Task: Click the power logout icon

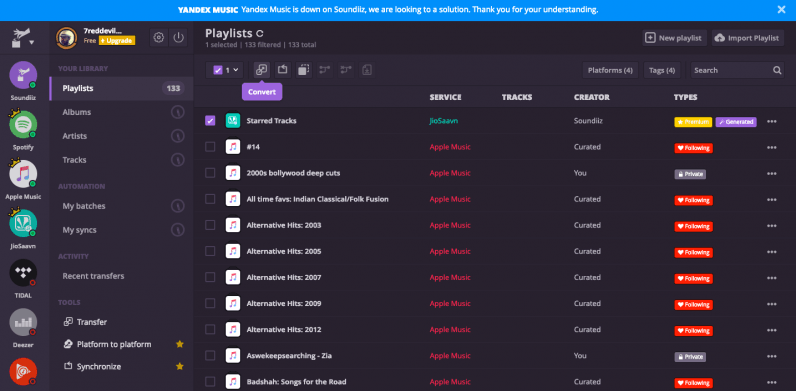Action: click(178, 38)
